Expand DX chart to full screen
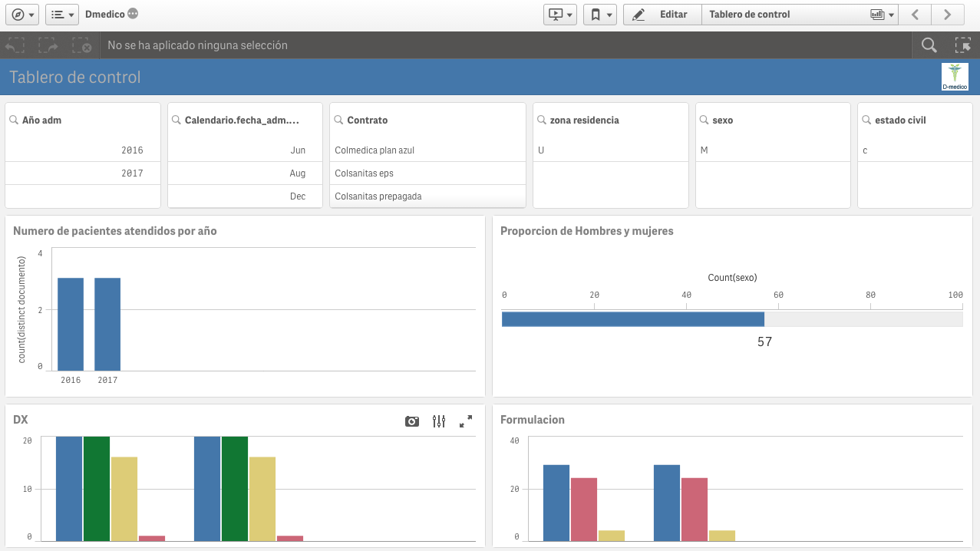The width and height of the screenshot is (980, 551). (466, 421)
